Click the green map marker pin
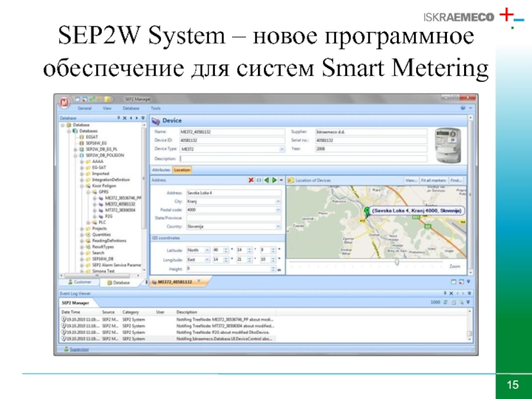 click(x=367, y=211)
